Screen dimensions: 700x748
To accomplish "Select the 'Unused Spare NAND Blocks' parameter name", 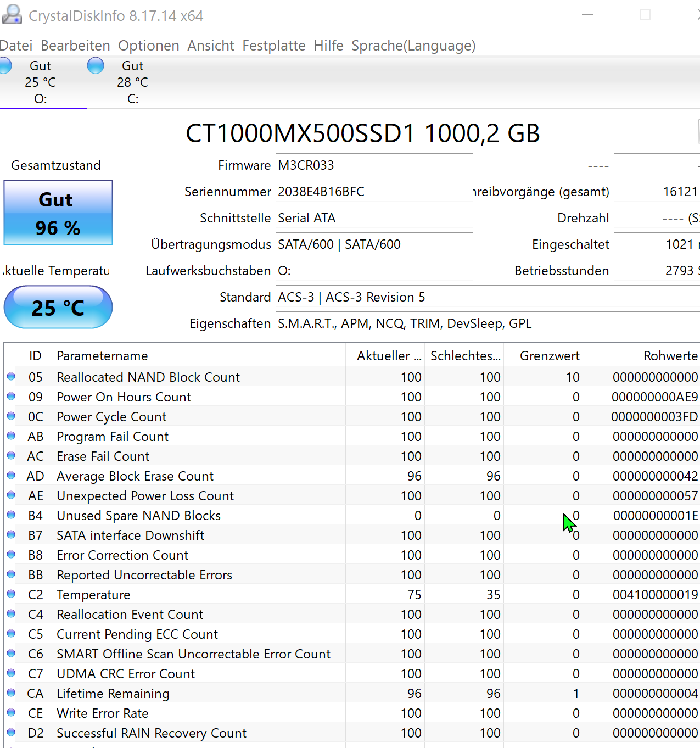I will [x=138, y=516].
